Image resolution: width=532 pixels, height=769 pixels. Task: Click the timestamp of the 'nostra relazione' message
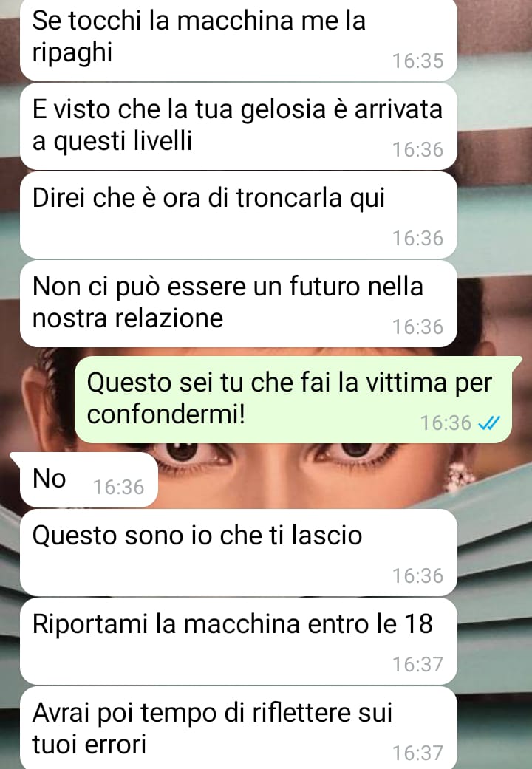(417, 327)
